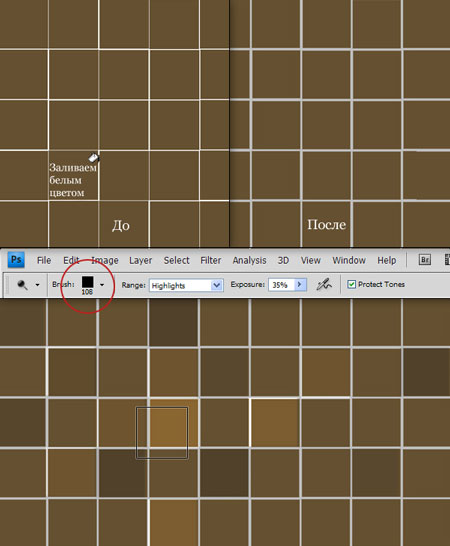The height and width of the screenshot is (546, 450).
Task: Open the Image menu
Action: point(105,260)
